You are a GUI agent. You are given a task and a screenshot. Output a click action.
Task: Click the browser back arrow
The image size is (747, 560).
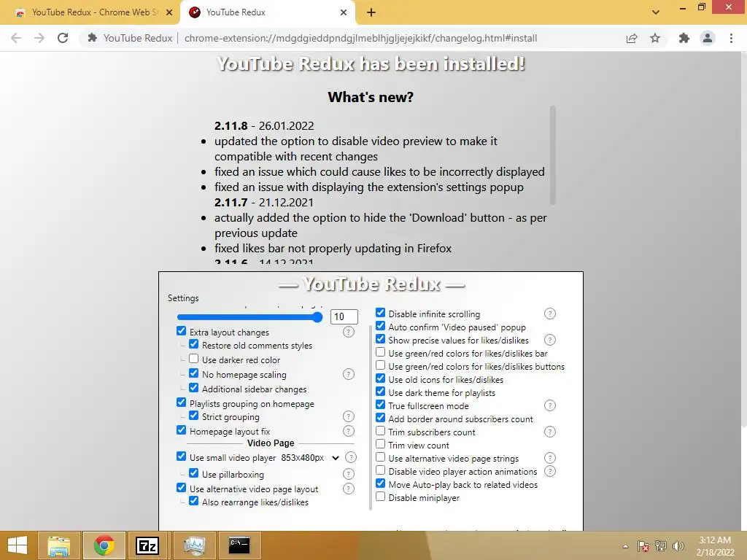point(16,38)
